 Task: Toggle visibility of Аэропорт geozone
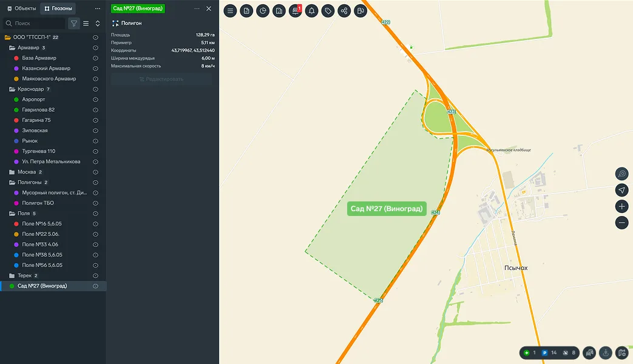point(96,99)
